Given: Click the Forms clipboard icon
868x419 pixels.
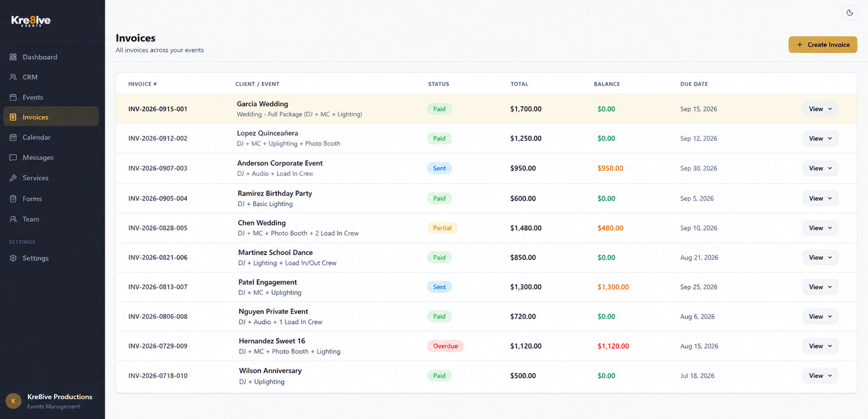Looking at the screenshot, I should click(x=13, y=199).
